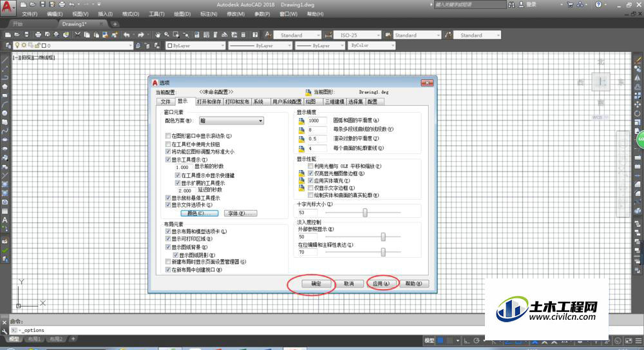This screenshot has width=644, height=350.
Task: Enable page setup manager for new layouts checkbox
Action: 168,262
